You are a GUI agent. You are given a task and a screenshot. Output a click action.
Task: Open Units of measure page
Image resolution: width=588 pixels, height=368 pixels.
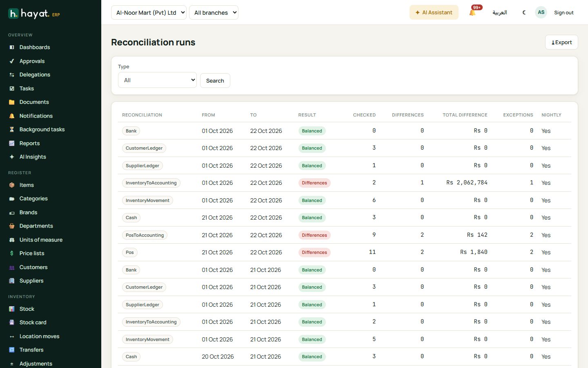[41, 240]
